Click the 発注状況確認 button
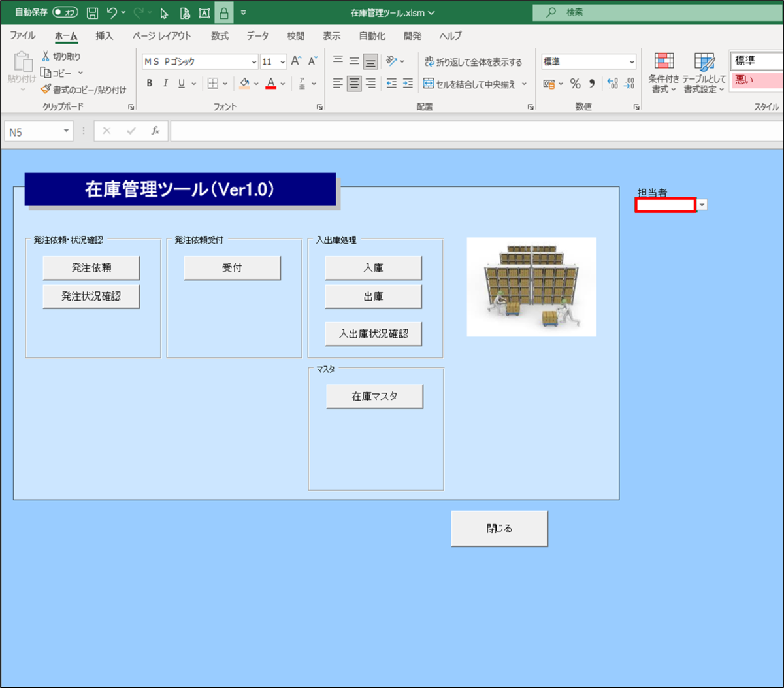 click(x=91, y=296)
